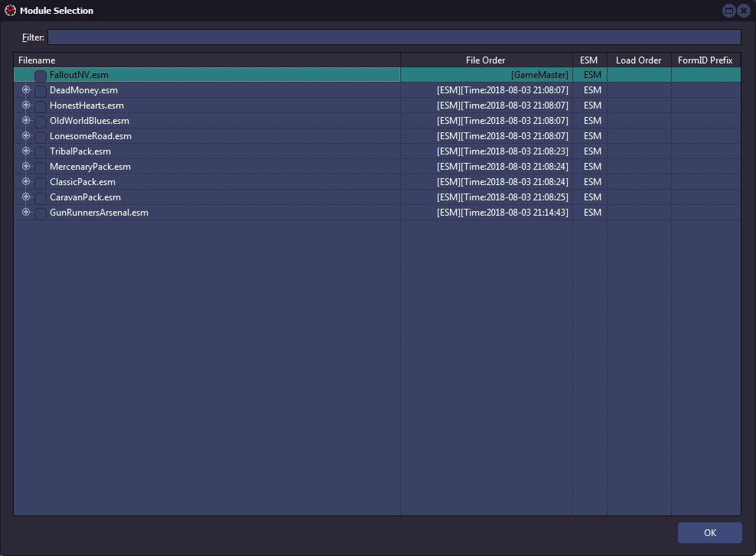756x556 pixels.
Task: Select the HonestHearts.esm filename
Action: pos(86,106)
